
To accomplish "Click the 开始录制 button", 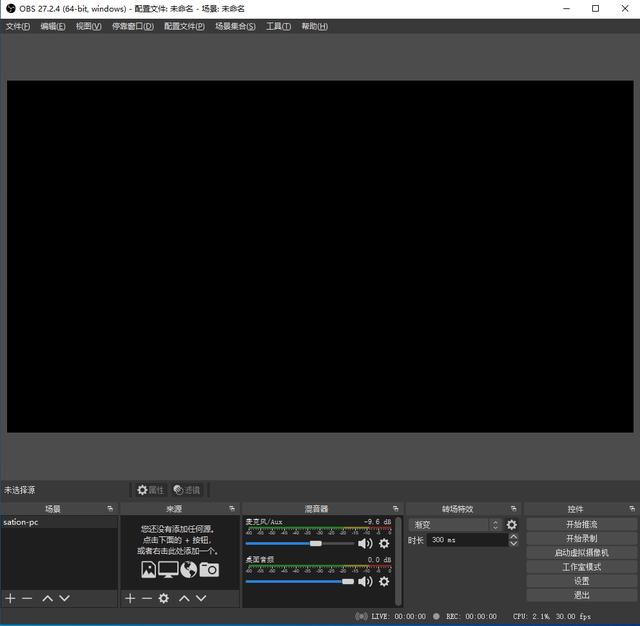I will [581, 539].
